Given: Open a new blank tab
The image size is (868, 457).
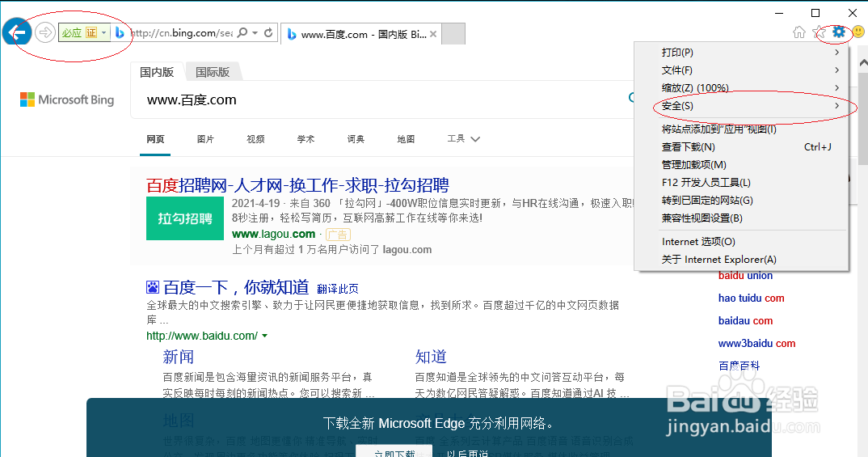Looking at the screenshot, I should (453, 33).
